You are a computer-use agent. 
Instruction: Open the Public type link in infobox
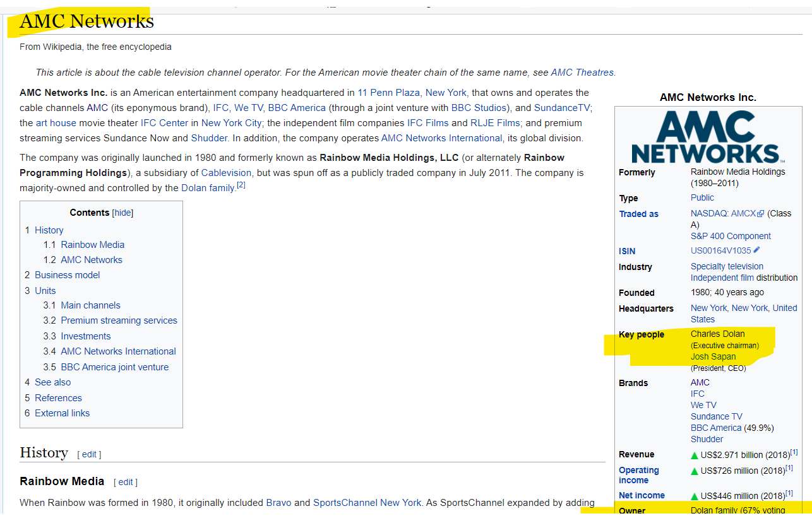click(x=702, y=197)
